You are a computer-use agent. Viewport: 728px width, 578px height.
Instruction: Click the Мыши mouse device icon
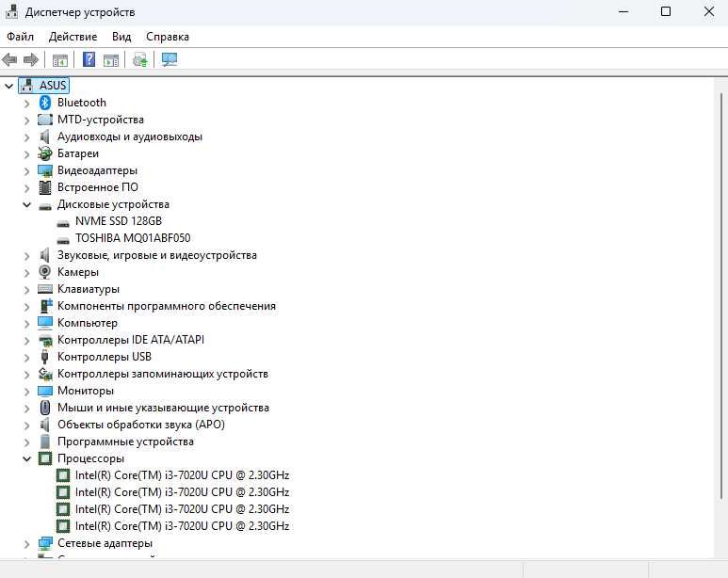pyautogui.click(x=45, y=408)
